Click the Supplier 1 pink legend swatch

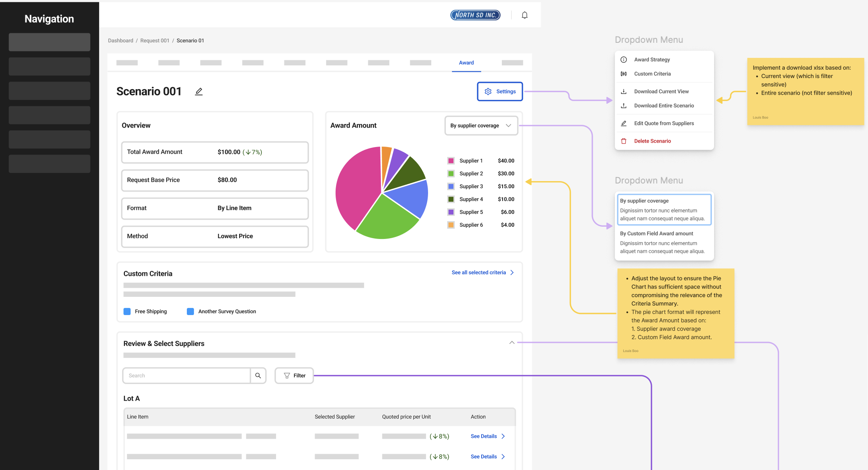coord(451,161)
